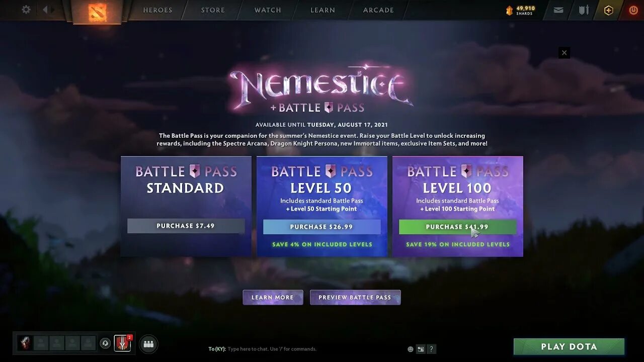Click 'Save 4% on included levels' text

[x=322, y=244]
